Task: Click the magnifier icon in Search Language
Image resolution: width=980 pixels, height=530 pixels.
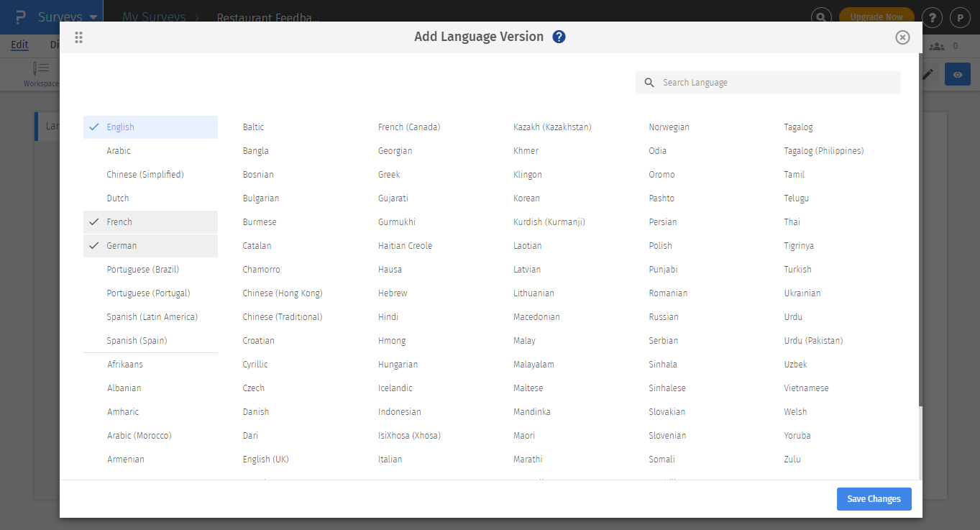Action: tap(649, 83)
